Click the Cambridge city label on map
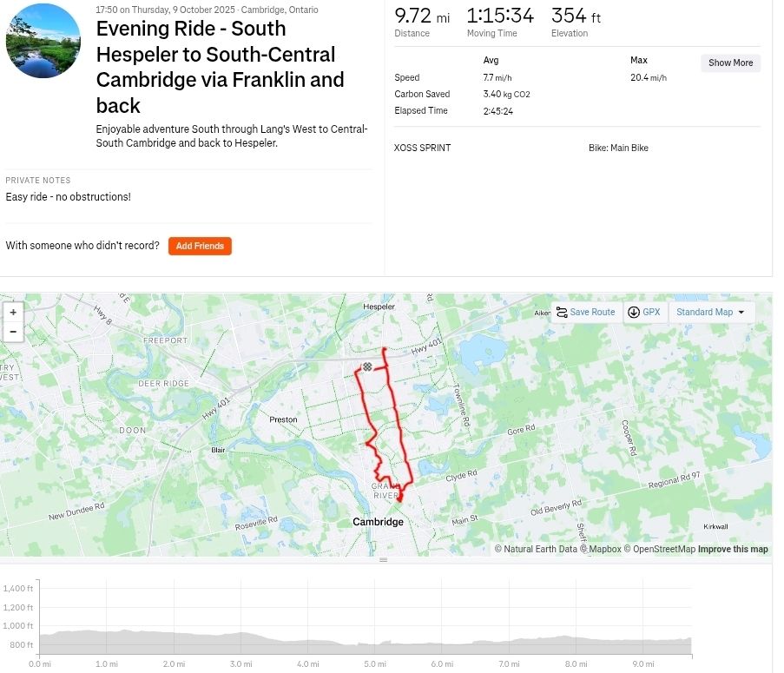784x673 pixels. pyautogui.click(x=378, y=522)
